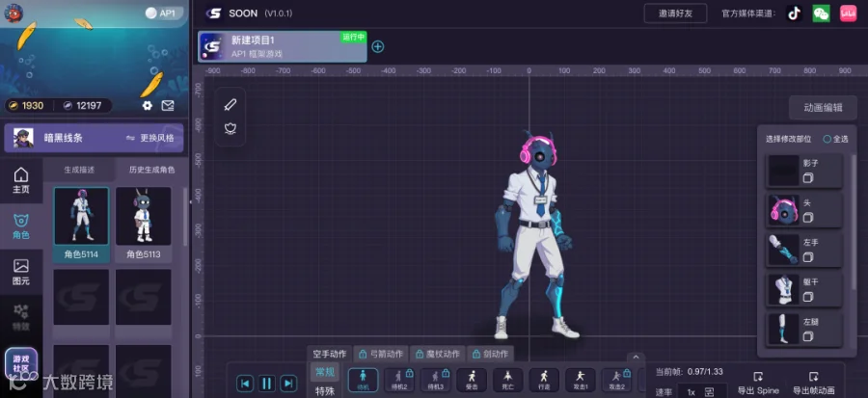Open 动画编辑 animation editor
The height and width of the screenshot is (398, 868).
tap(823, 108)
